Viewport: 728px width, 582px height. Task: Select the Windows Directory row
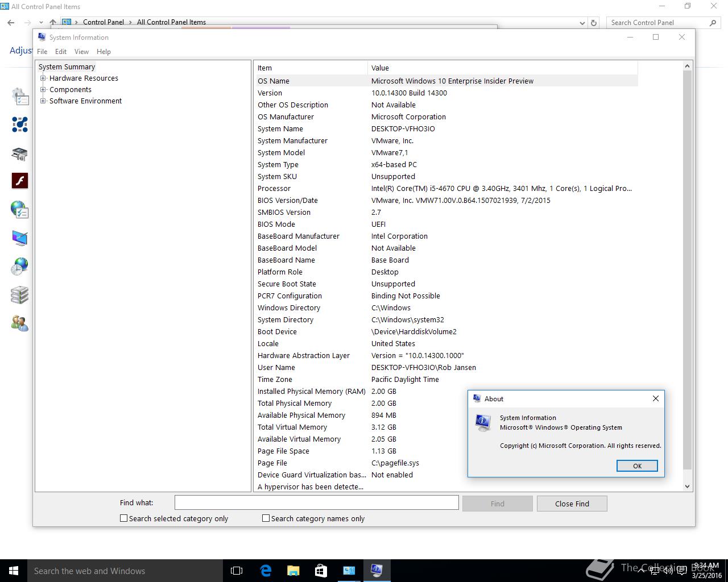pos(446,307)
